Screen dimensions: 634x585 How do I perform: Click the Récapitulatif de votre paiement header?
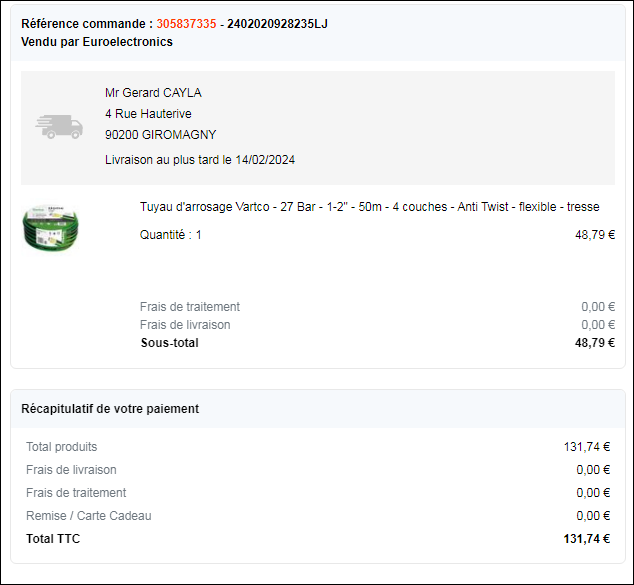110,408
